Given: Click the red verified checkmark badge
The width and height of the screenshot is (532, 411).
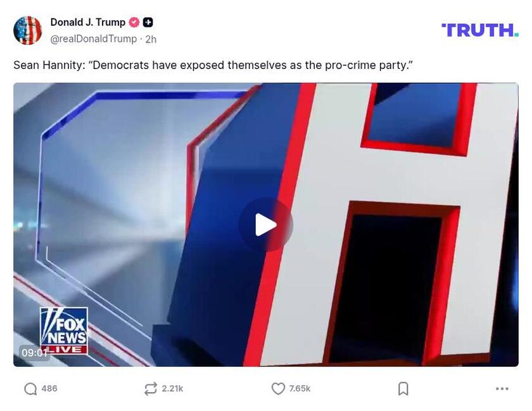Looking at the screenshot, I should pyautogui.click(x=134, y=22).
